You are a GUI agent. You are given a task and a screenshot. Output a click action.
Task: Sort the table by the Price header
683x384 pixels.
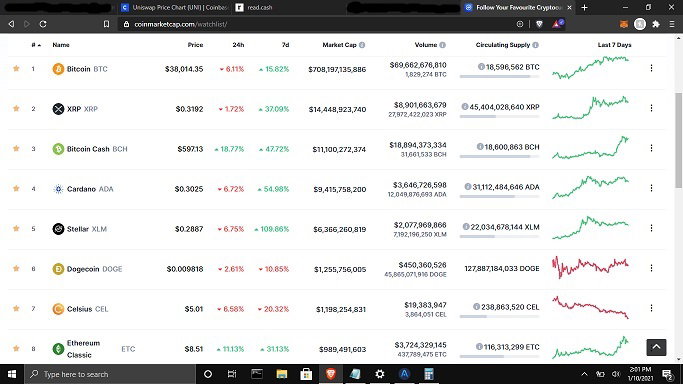pos(195,45)
